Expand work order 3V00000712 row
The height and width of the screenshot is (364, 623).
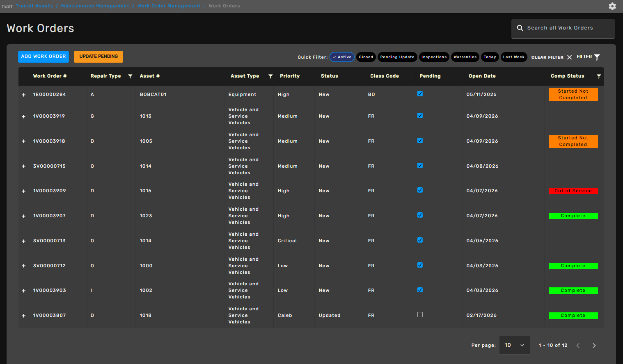point(23,266)
